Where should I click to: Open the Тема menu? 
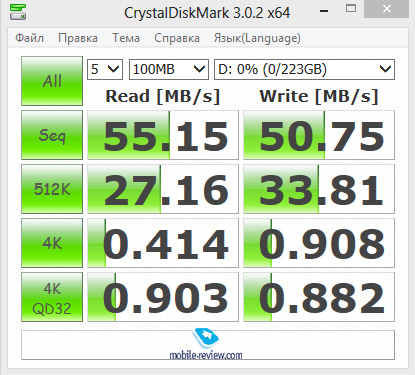point(126,38)
